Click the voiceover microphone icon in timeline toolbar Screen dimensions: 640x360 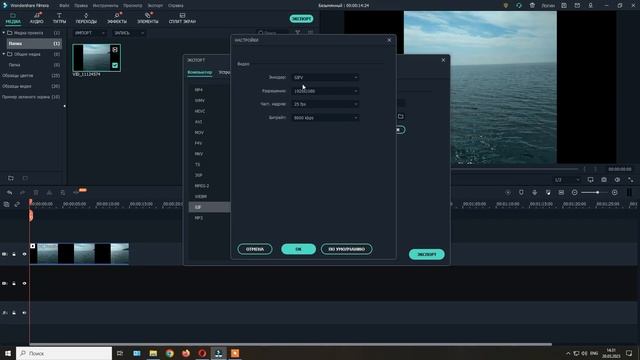[535, 192]
